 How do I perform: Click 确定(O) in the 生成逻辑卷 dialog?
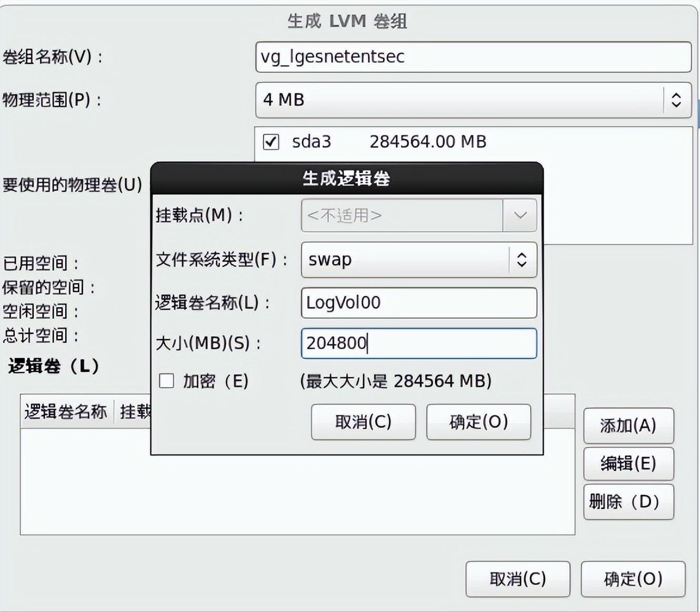tap(478, 421)
